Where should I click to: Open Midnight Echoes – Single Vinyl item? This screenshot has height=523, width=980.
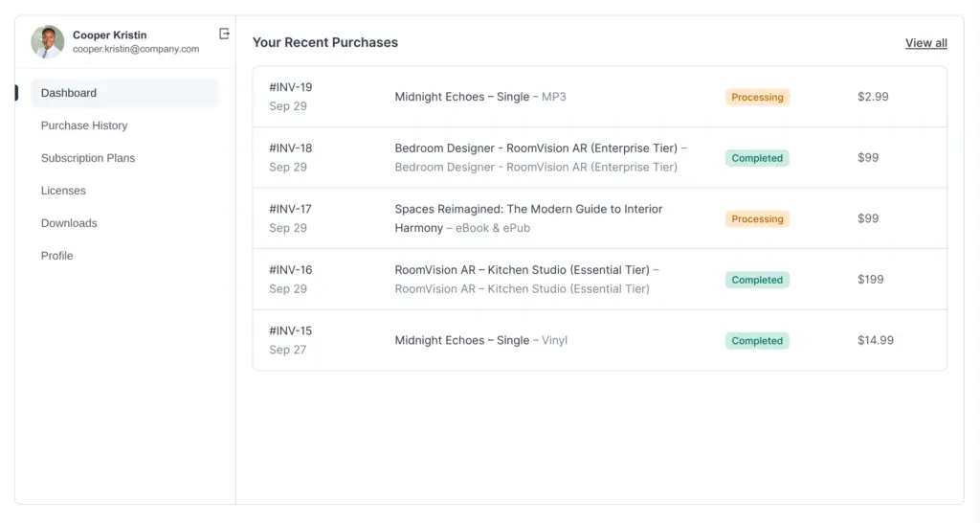(480, 340)
